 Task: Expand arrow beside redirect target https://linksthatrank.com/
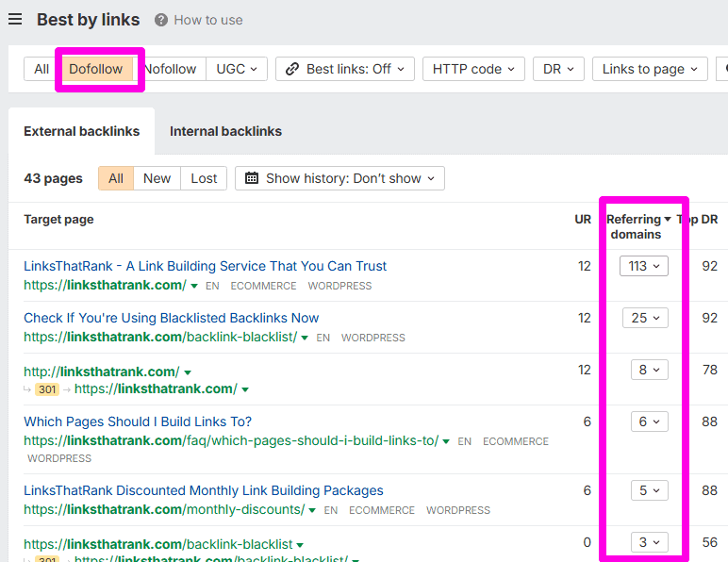tap(245, 389)
